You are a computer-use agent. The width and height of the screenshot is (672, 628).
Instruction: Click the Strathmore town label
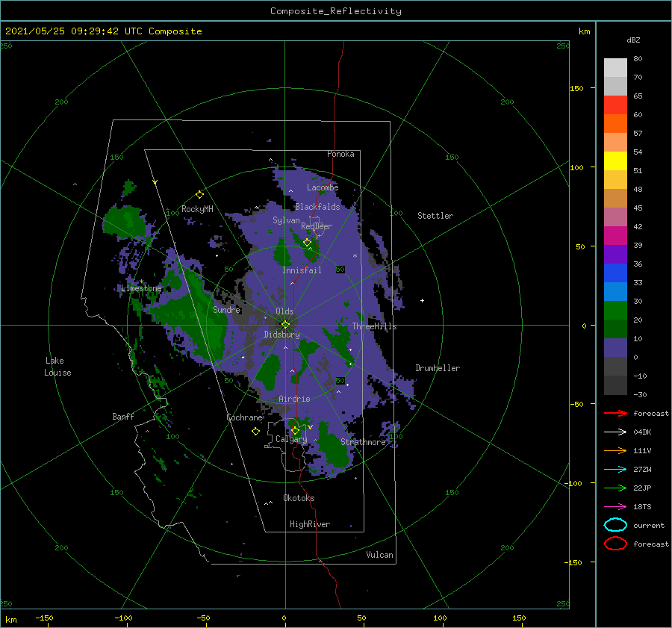(363, 442)
